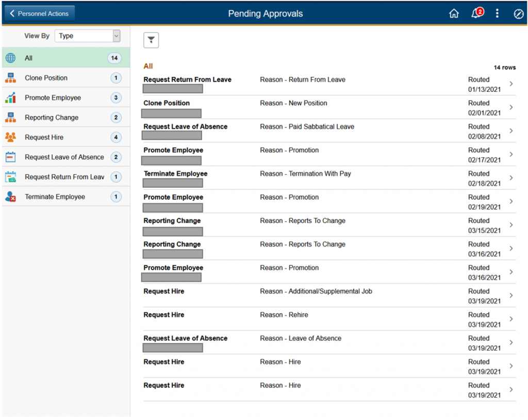The image size is (528, 420).
Task: Select the Reporting Change category
Action: point(66,117)
